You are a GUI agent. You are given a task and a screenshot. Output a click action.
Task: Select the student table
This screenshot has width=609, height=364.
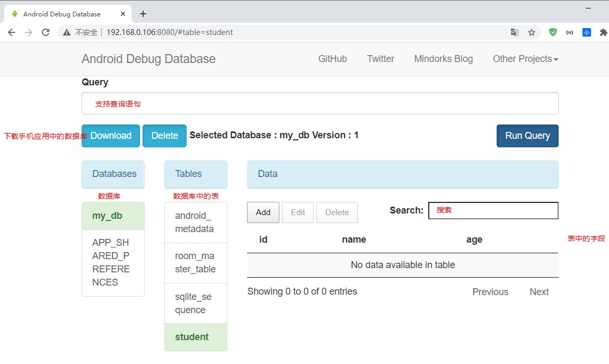click(196, 337)
